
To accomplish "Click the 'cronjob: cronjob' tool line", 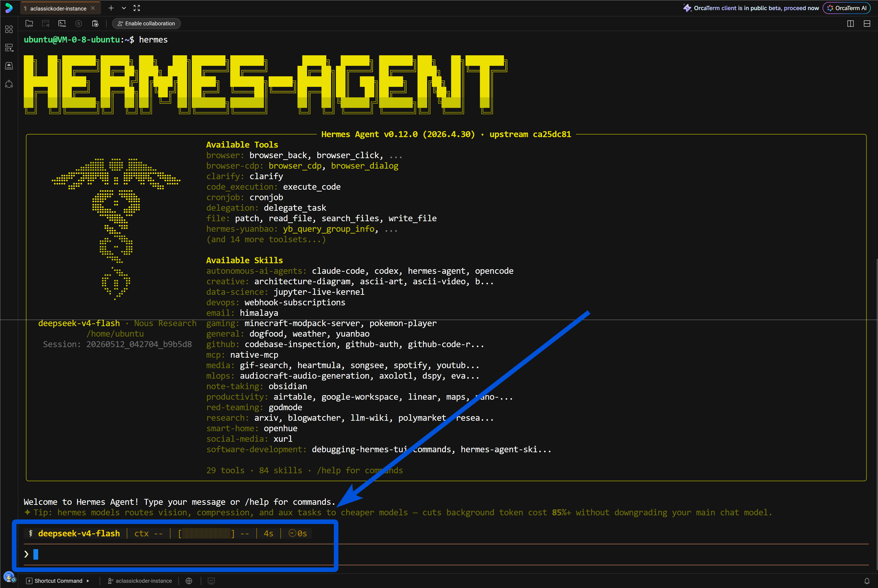I will (245, 197).
